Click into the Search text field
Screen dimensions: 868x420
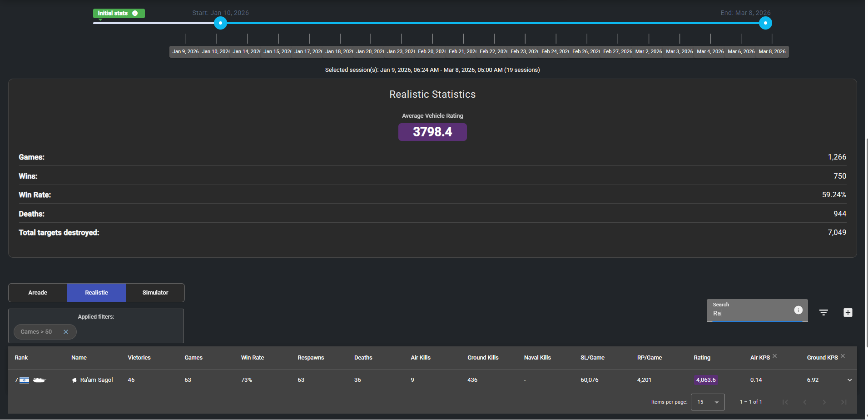point(749,313)
